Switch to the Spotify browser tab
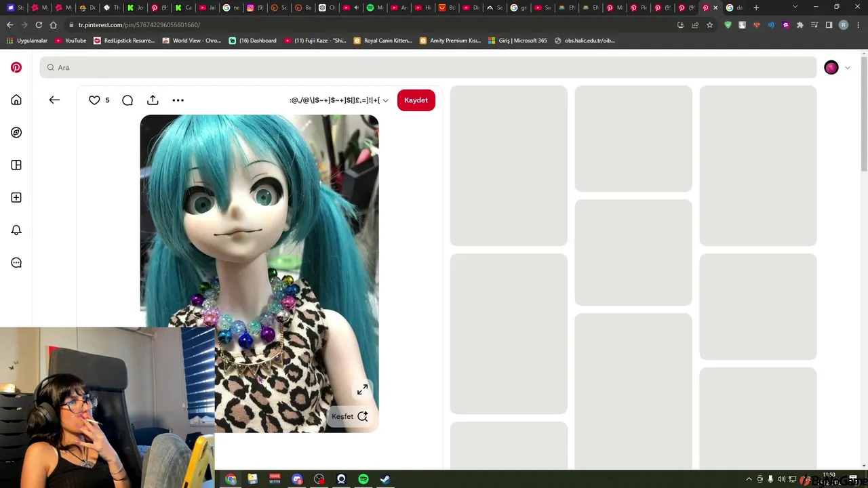 coord(374,7)
